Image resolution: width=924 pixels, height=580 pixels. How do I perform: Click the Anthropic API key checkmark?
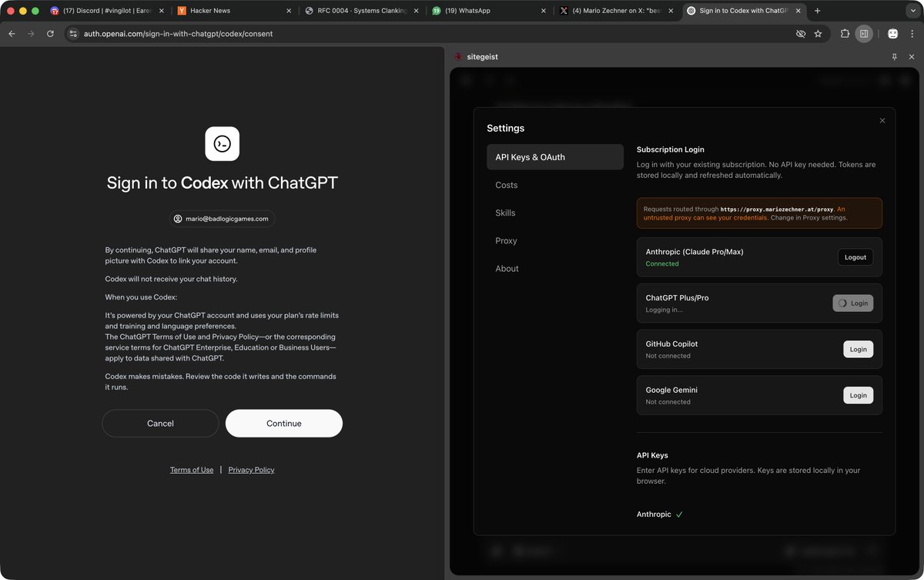click(x=679, y=515)
